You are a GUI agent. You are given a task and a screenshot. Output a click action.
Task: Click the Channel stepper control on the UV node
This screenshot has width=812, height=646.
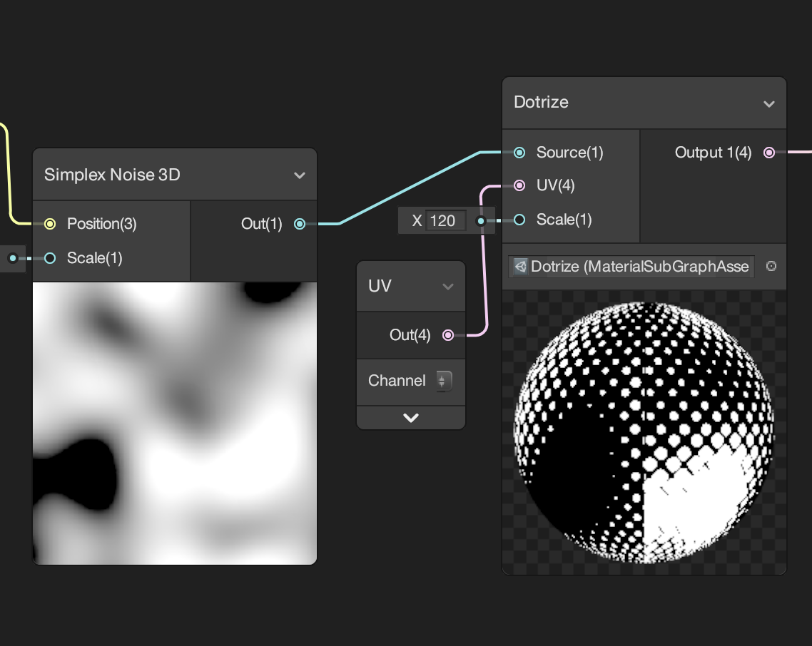(444, 381)
